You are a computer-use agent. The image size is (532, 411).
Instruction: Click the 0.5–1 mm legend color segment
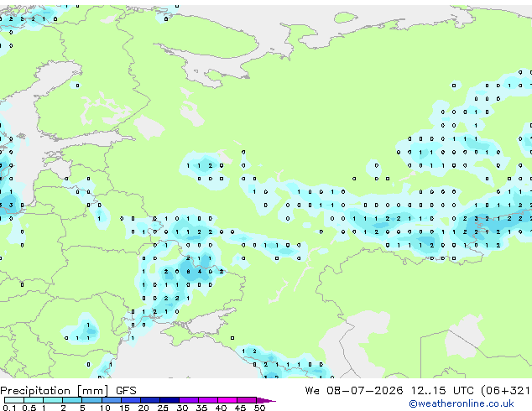tap(34, 400)
